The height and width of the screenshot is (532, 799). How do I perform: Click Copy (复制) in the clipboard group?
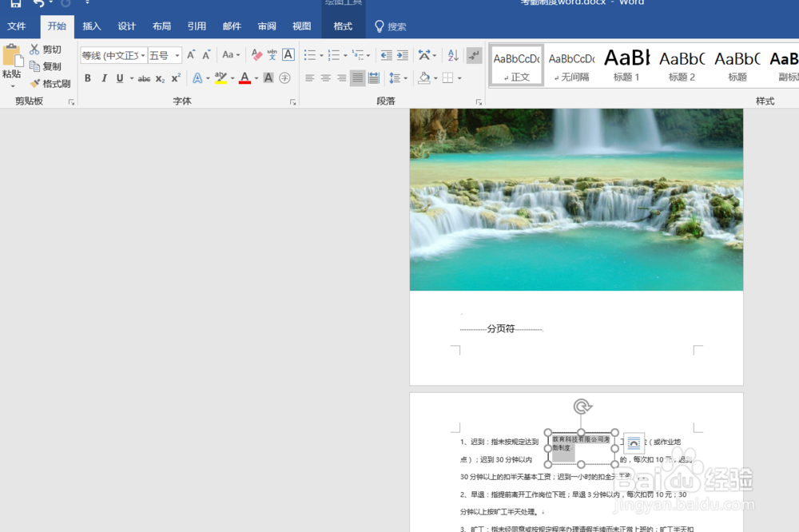[x=46, y=66]
